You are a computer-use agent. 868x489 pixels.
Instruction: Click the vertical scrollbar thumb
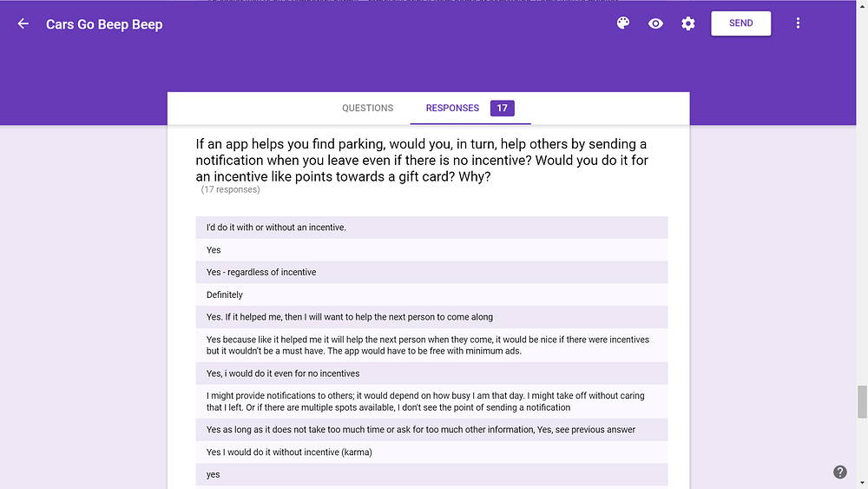coord(862,402)
